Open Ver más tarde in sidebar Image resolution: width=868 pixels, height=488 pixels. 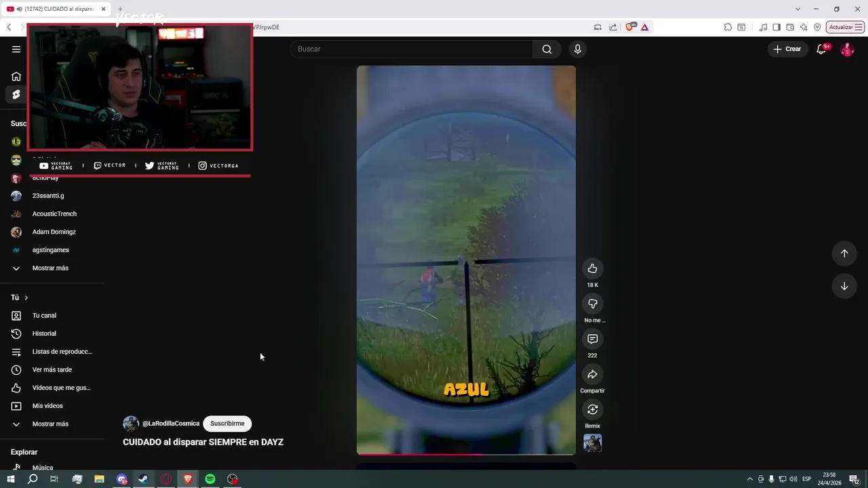52,370
